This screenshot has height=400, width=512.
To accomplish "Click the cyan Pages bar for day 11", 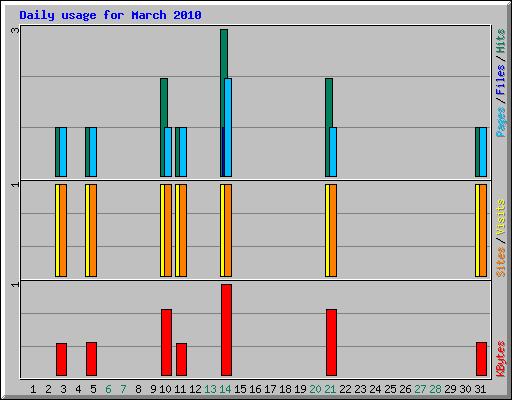I will click(x=183, y=152).
